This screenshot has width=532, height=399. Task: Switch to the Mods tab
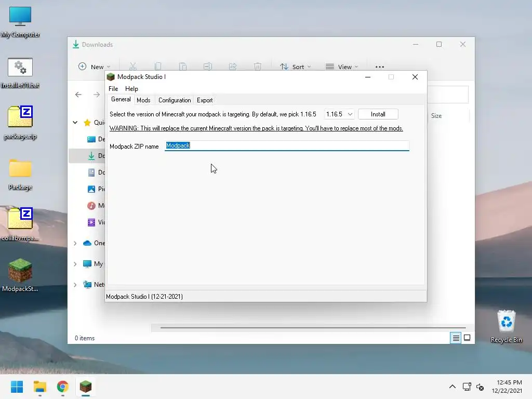coord(143,100)
